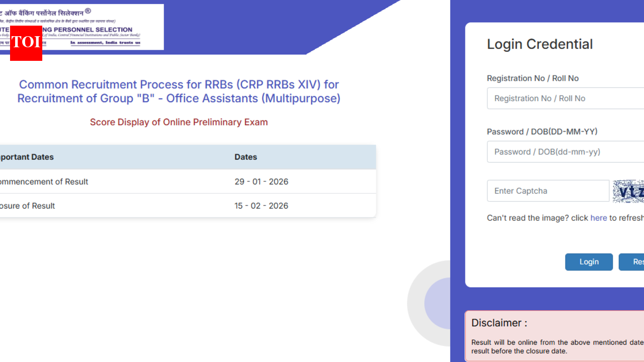Click the captcha image

tap(628, 192)
